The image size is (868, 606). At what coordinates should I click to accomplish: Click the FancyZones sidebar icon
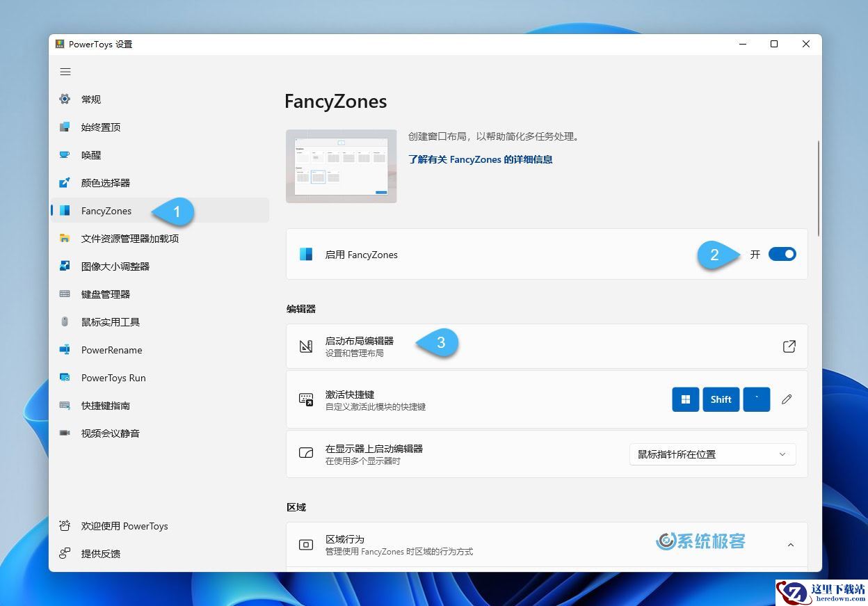(x=65, y=210)
